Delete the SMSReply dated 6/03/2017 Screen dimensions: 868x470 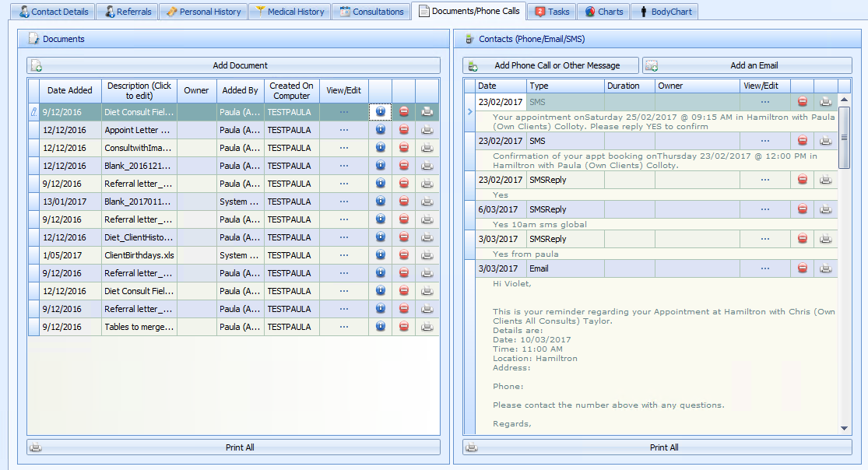802,209
